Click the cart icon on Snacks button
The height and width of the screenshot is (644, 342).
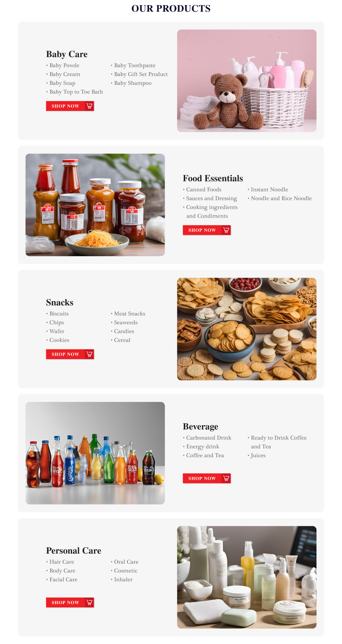point(89,354)
